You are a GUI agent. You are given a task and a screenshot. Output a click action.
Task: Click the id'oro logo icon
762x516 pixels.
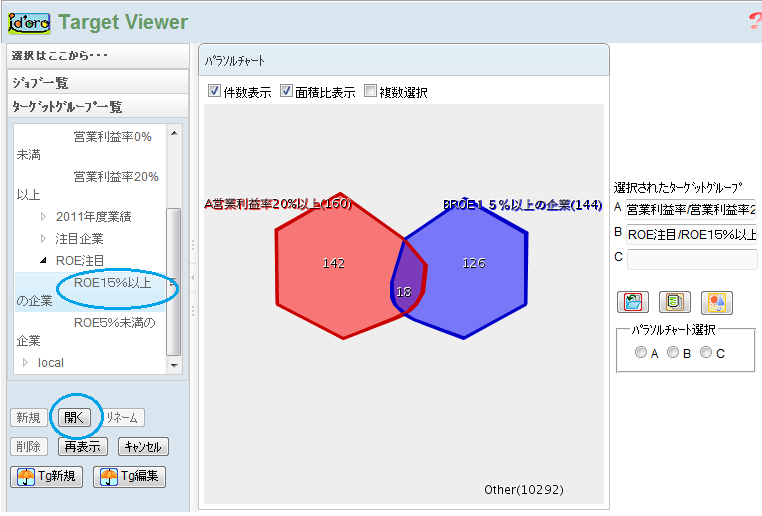(28, 21)
